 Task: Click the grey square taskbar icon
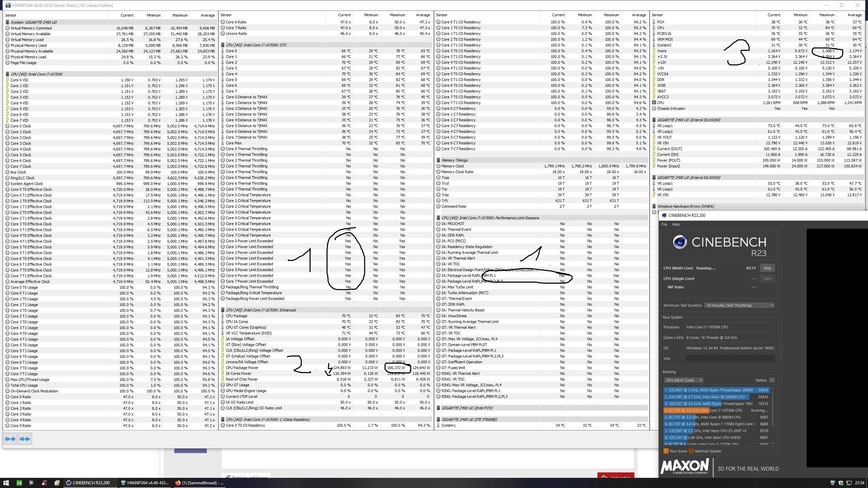coord(32,483)
